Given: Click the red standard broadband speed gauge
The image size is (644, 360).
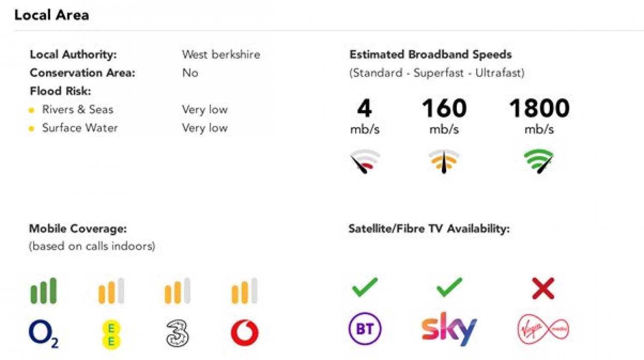Looking at the screenshot, I should 365,161.
